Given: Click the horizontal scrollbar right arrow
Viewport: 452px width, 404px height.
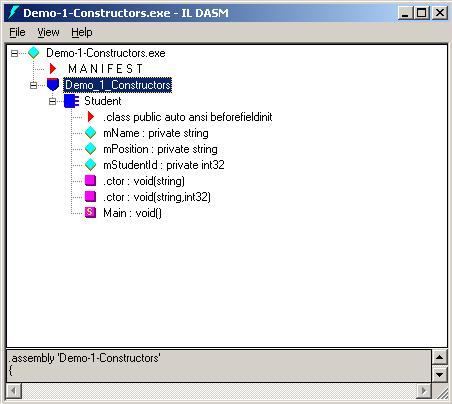Looking at the screenshot, I should pos(424,390).
